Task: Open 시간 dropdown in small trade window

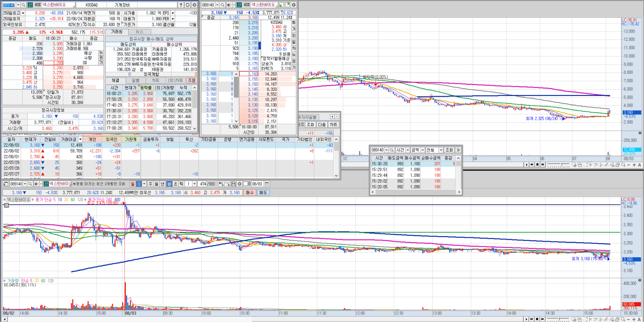Action: click(408, 150)
